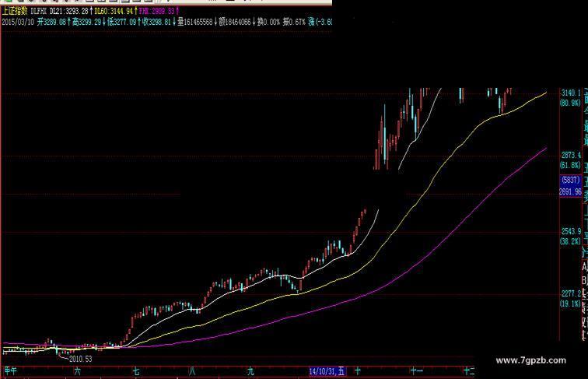588x379 pixels.
Task: Jump to month 八 on time axis
Action: point(192,371)
